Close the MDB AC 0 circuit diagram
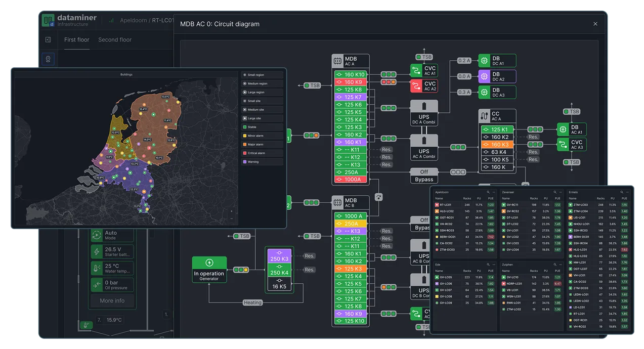 pyautogui.click(x=595, y=24)
